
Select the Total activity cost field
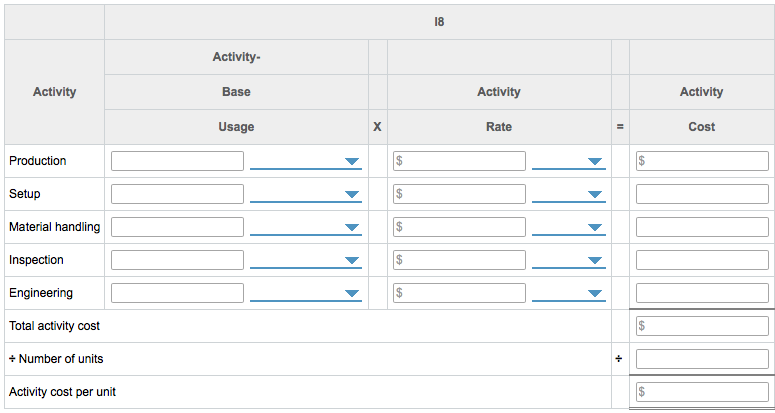tap(702, 326)
